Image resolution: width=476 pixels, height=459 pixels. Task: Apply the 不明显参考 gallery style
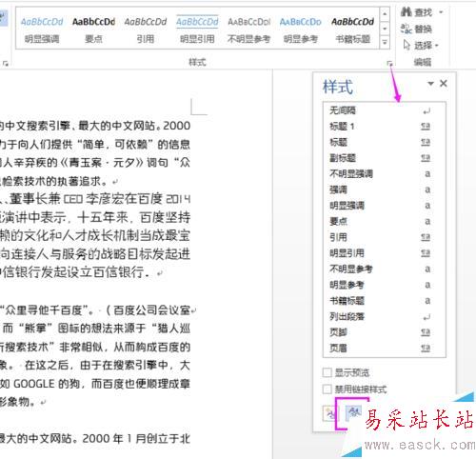click(248, 30)
